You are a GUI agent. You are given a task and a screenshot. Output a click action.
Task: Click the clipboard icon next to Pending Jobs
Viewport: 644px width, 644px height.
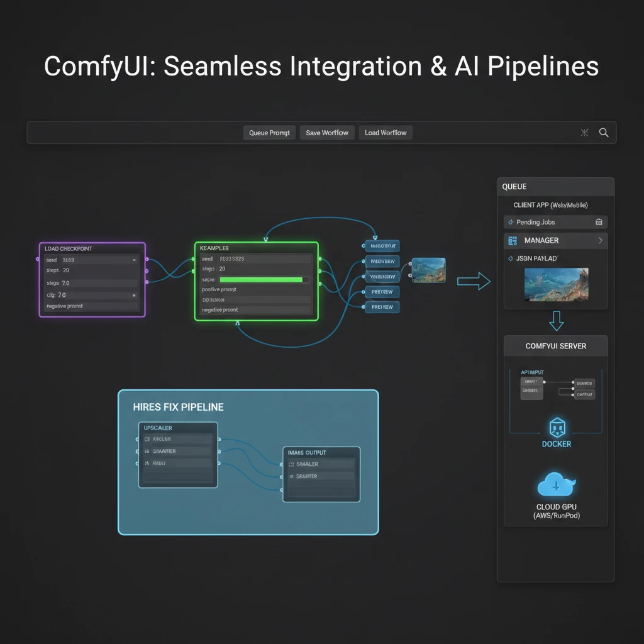click(x=599, y=222)
